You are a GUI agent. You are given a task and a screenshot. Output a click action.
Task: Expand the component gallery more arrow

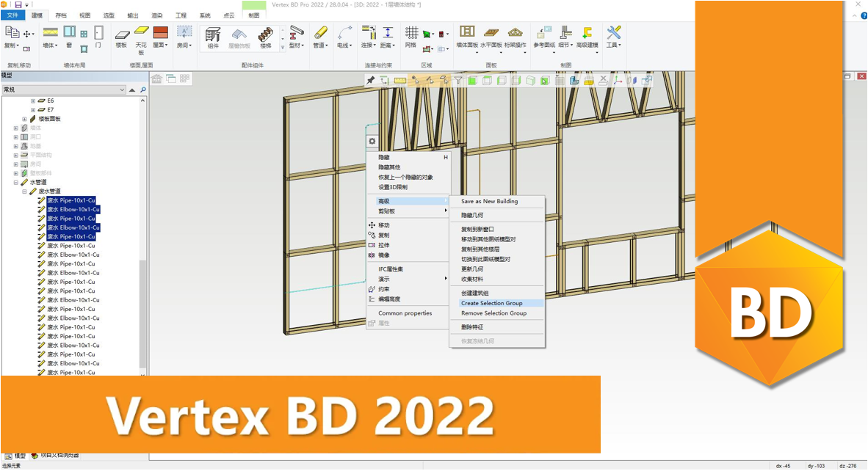[283, 48]
